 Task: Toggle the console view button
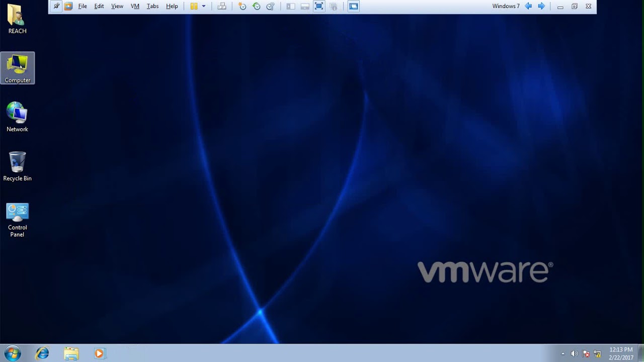tap(354, 7)
